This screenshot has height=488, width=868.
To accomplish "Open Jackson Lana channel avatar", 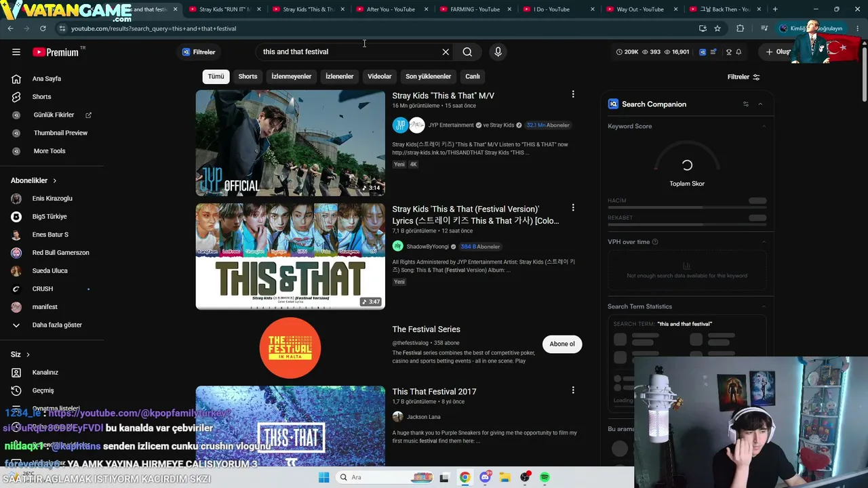I will 398,417.
